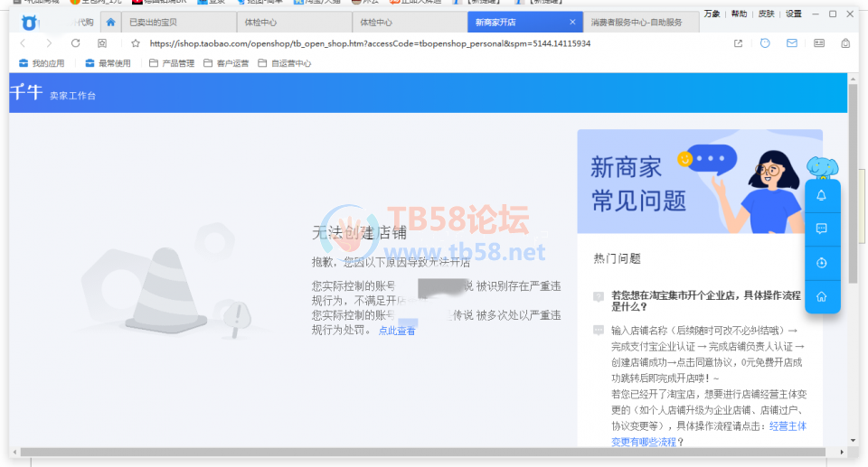Viewport: 868px width, 467px height.
Task: Expand the 自运营中心 bookmark folder
Action: point(285,63)
